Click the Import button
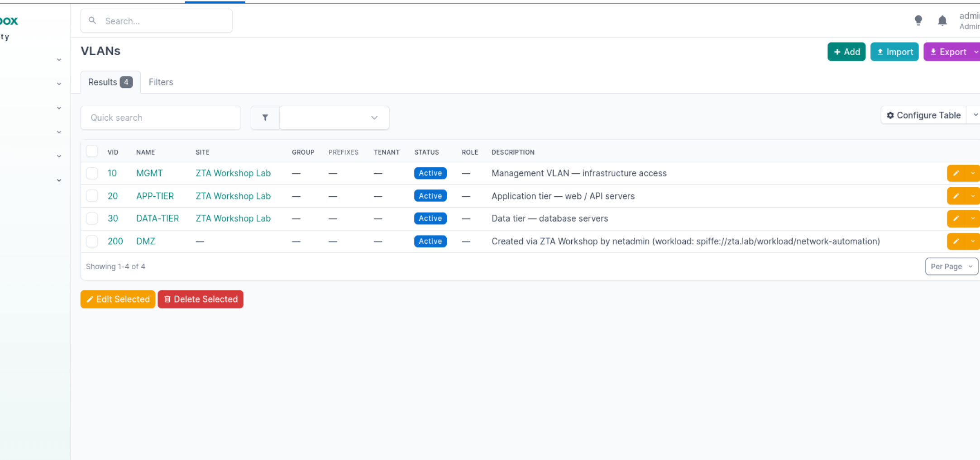Screen dimensions: 980x460 tap(894, 52)
